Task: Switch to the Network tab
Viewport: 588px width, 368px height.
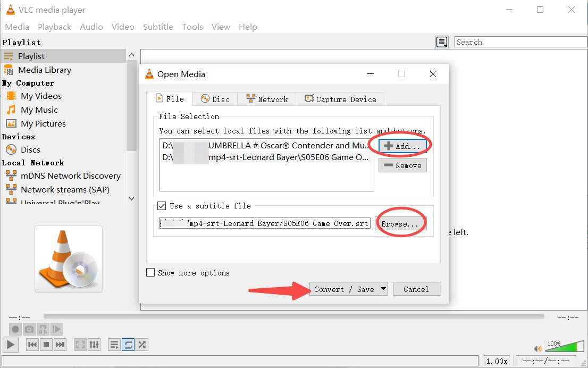Action: coord(267,99)
